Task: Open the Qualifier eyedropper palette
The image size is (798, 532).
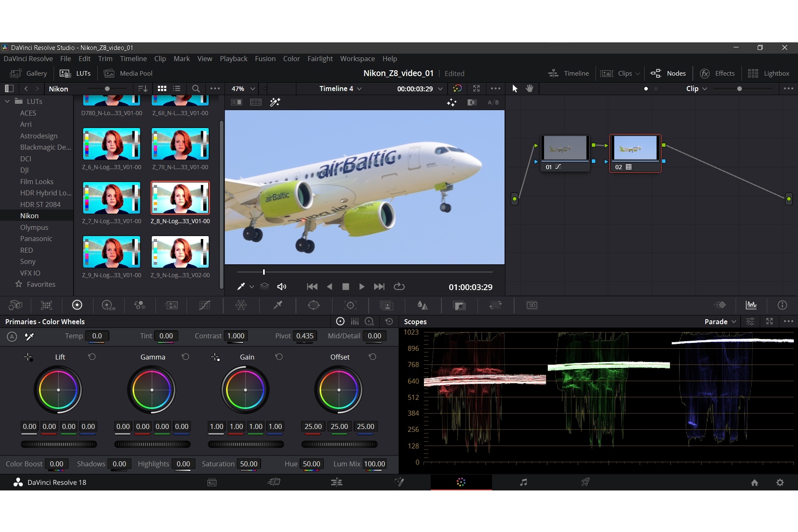Action: coord(277,305)
